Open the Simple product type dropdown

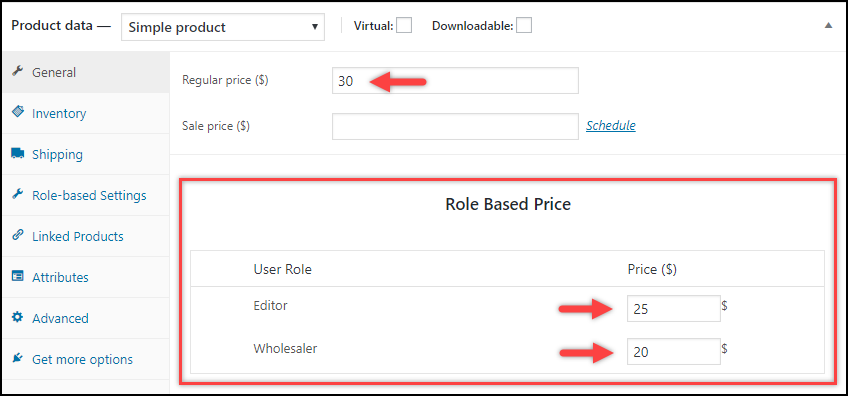(223, 27)
